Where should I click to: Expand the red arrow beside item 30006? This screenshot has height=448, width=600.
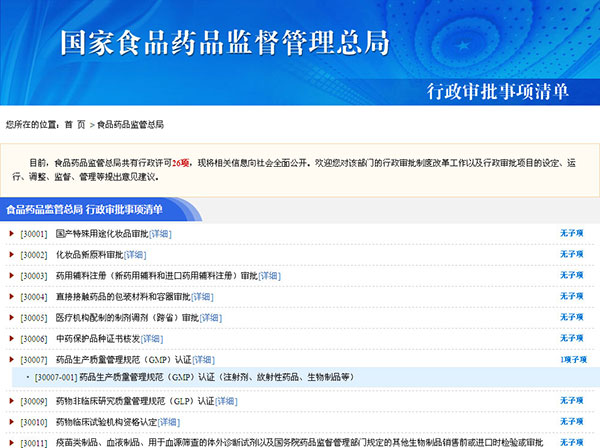11,339
